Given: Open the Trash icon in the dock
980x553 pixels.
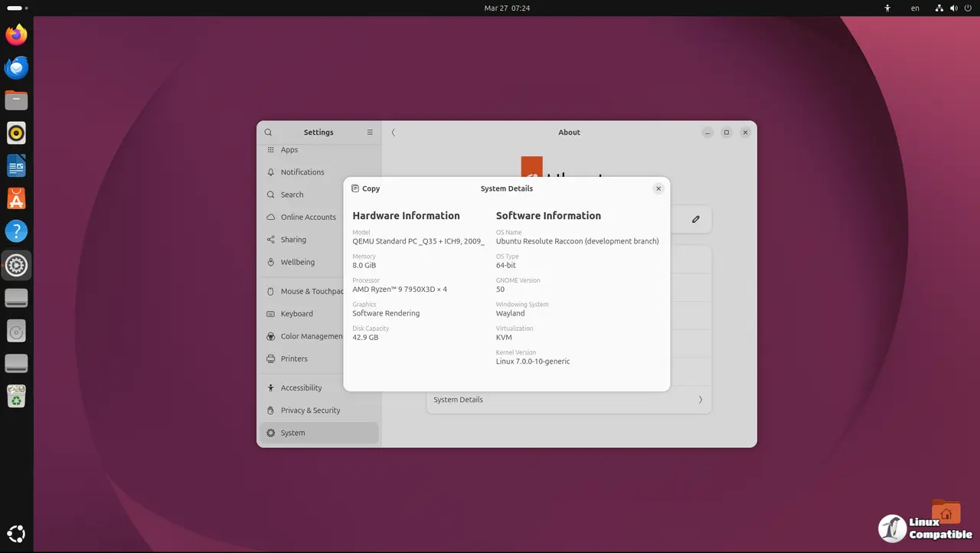Looking at the screenshot, I should coord(16,396).
